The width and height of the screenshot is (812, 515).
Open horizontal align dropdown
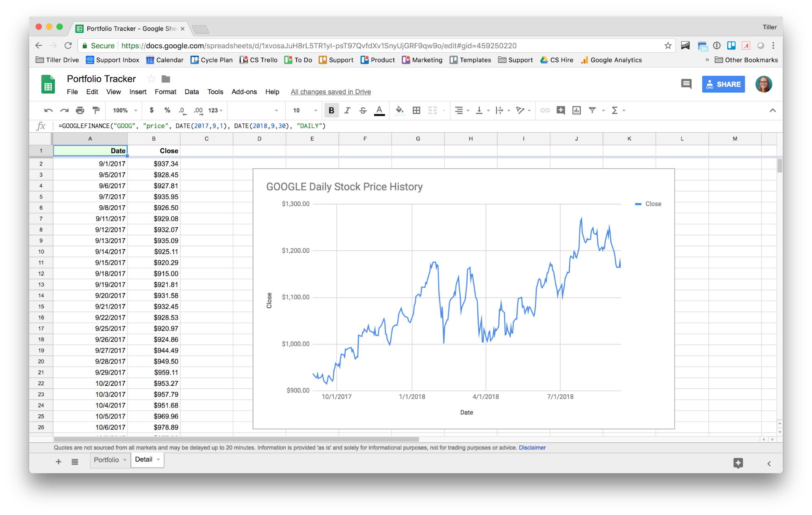pyautogui.click(x=462, y=110)
